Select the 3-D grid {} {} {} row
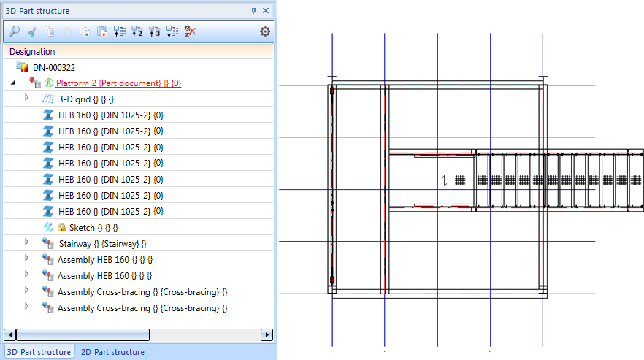This screenshot has height=360, width=644. click(x=86, y=99)
